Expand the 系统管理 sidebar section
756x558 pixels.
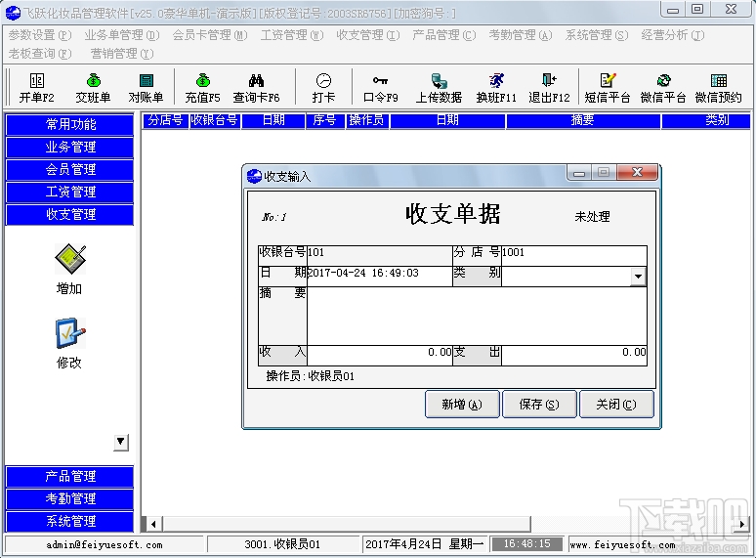pos(70,521)
